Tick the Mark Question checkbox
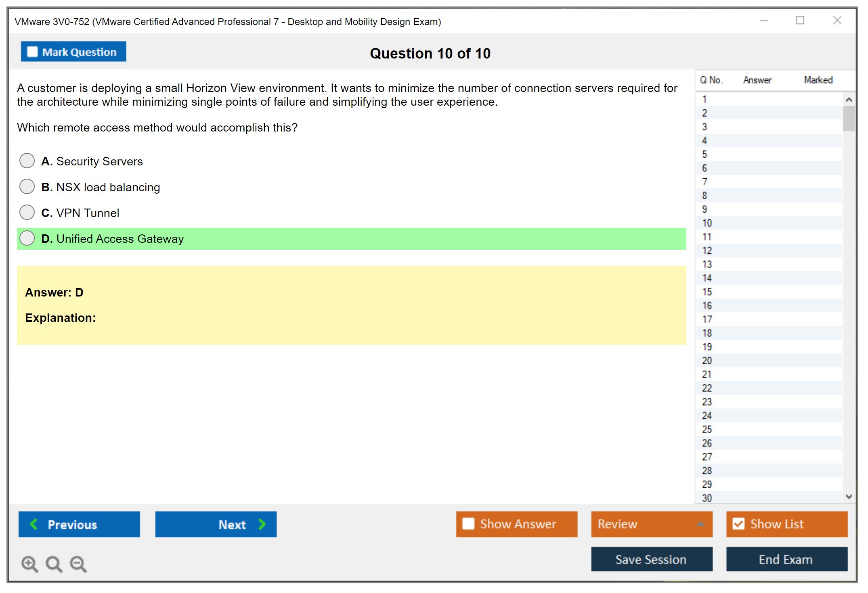The height and width of the screenshot is (593, 868). [32, 52]
